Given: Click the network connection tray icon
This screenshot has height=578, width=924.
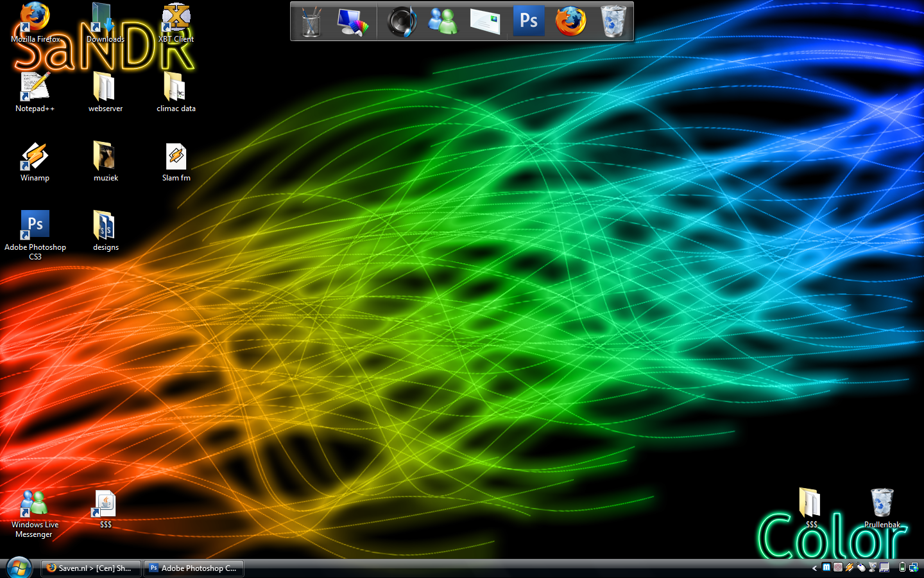Looking at the screenshot, I should [913, 567].
